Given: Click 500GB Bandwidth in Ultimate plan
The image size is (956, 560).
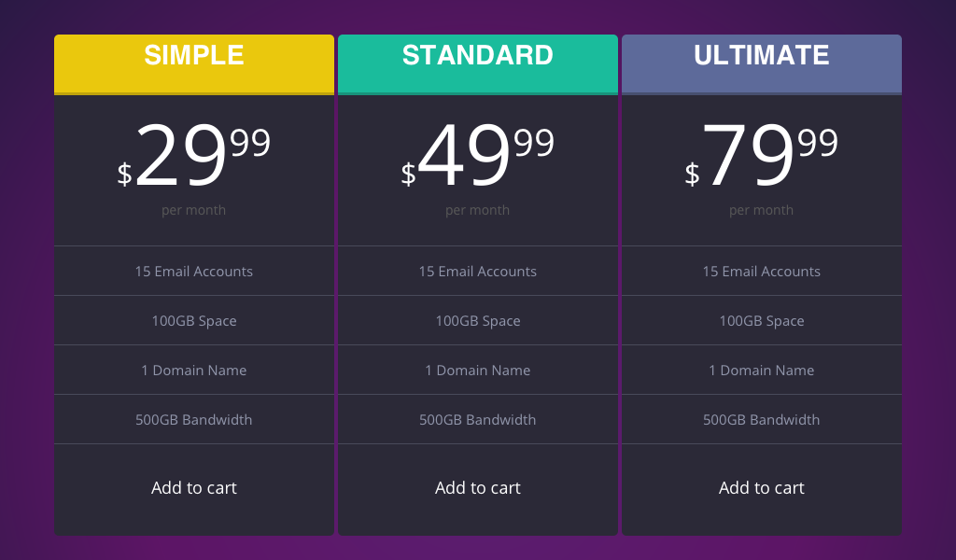Looking at the screenshot, I should [762, 419].
